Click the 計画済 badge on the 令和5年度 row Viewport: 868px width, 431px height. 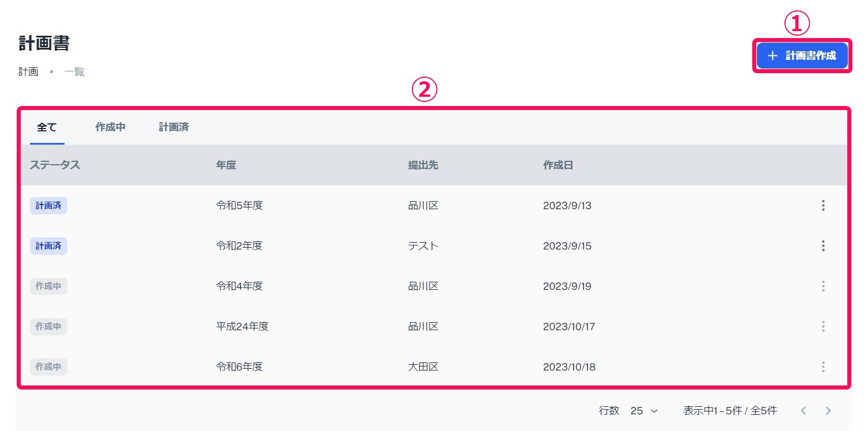click(48, 206)
